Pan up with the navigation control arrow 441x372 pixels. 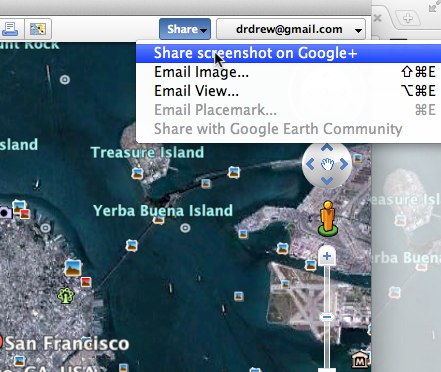[x=327, y=148]
